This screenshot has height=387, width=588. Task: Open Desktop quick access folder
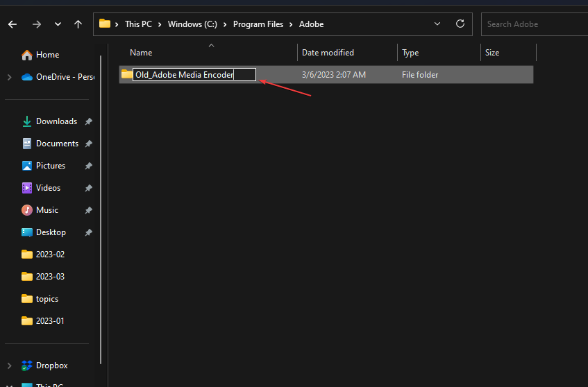coord(51,232)
